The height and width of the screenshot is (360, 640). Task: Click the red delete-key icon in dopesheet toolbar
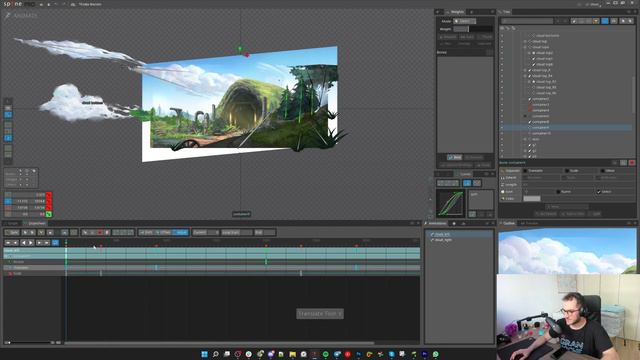click(100, 232)
